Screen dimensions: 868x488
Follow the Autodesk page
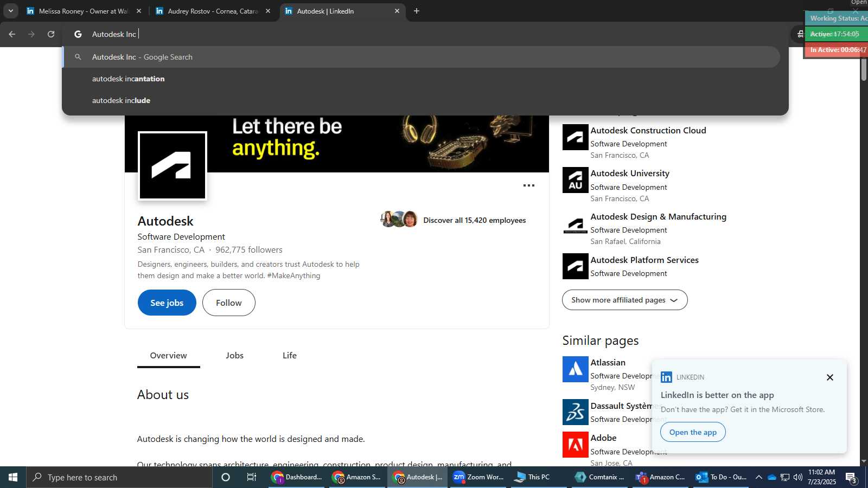click(x=229, y=303)
